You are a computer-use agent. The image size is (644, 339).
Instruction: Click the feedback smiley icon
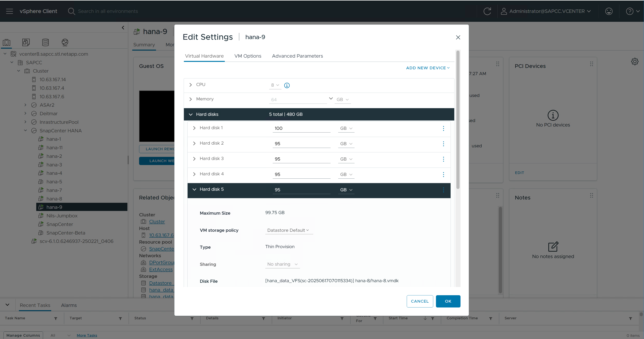[609, 11]
